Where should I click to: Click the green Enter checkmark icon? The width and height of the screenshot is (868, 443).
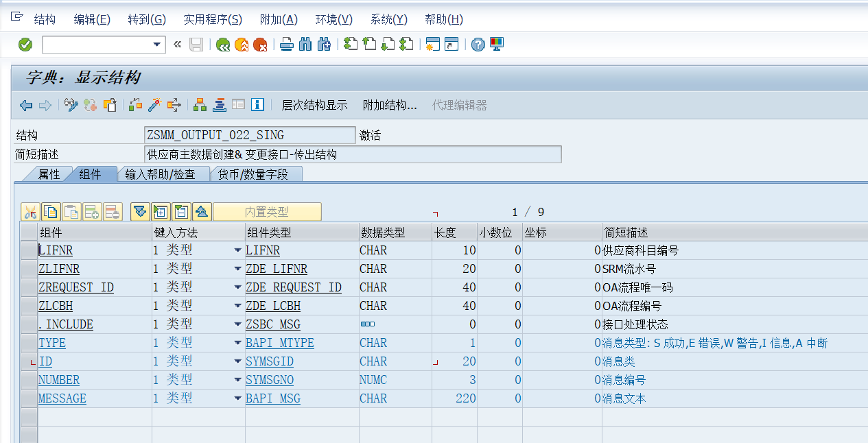click(25, 45)
